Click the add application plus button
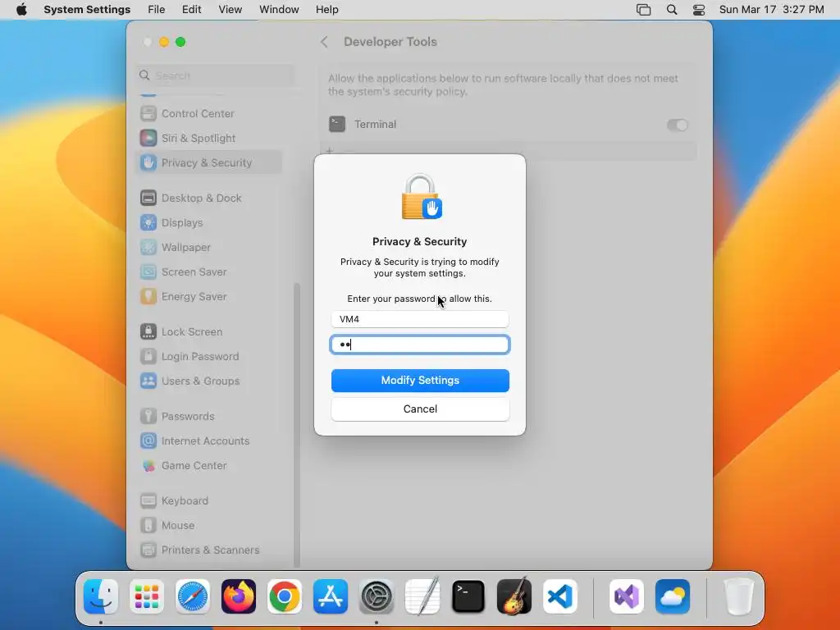This screenshot has height=630, width=840. click(x=330, y=151)
